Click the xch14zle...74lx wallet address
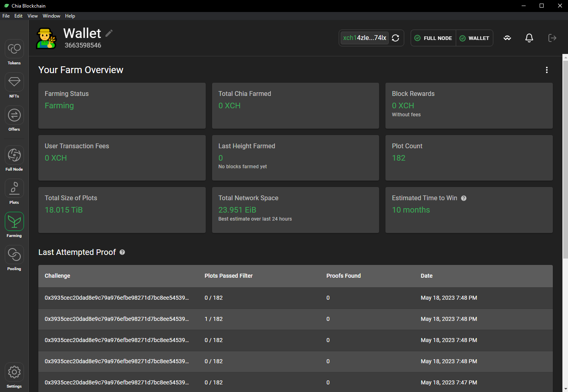Screen dimensions: 568x392 [x=364, y=38]
